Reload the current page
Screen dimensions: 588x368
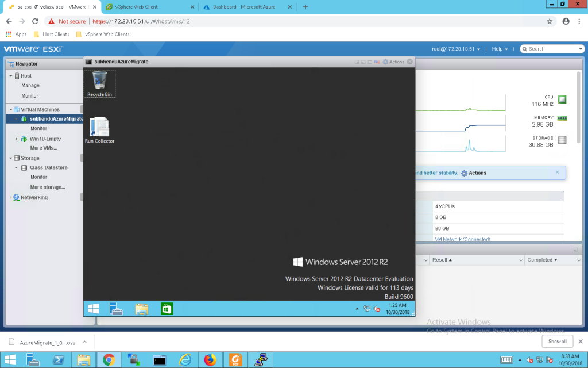click(x=35, y=21)
